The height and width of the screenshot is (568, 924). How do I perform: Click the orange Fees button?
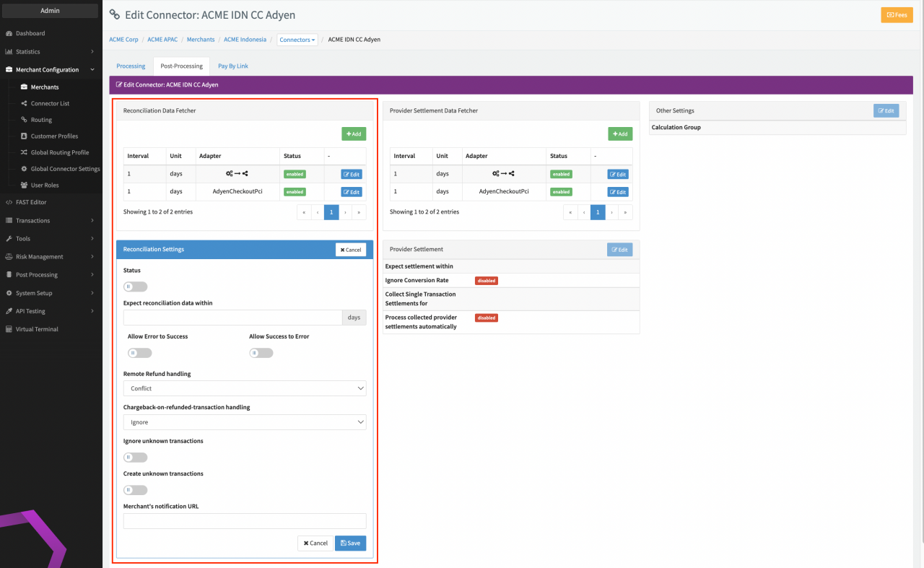pos(897,15)
